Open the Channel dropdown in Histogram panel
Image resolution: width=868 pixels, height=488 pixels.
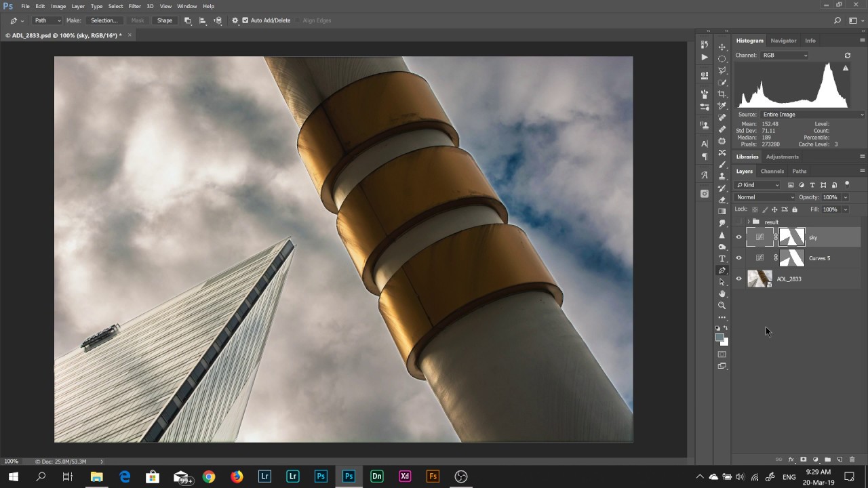click(785, 55)
